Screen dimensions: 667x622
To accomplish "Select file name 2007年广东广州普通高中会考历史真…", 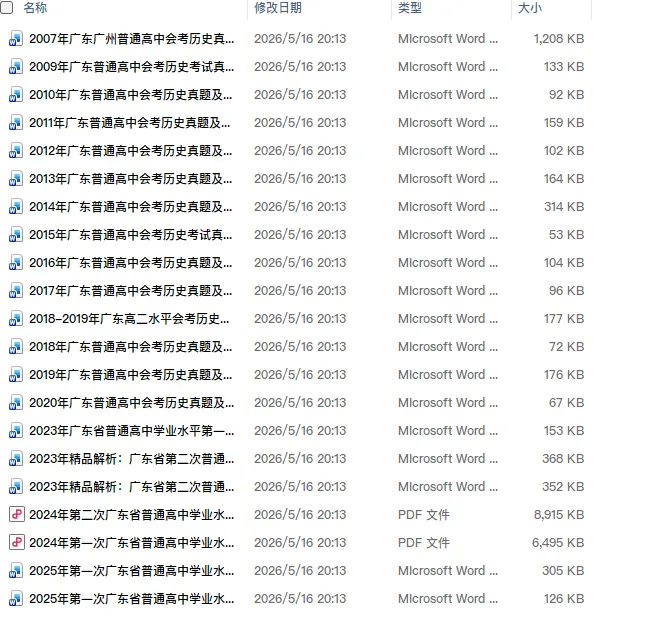I will 131,39.
